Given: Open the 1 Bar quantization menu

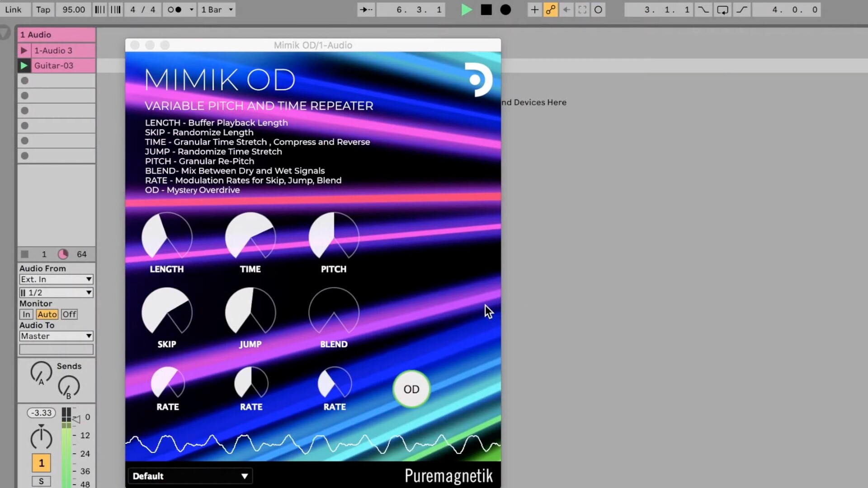Looking at the screenshot, I should click(x=217, y=9).
